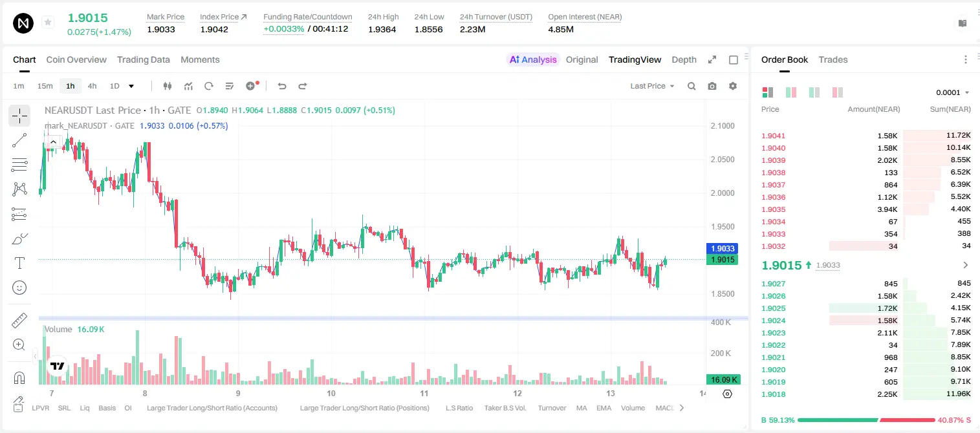The image size is (980, 433).
Task: Open the candlestick chart style selector
Action: pos(168,86)
